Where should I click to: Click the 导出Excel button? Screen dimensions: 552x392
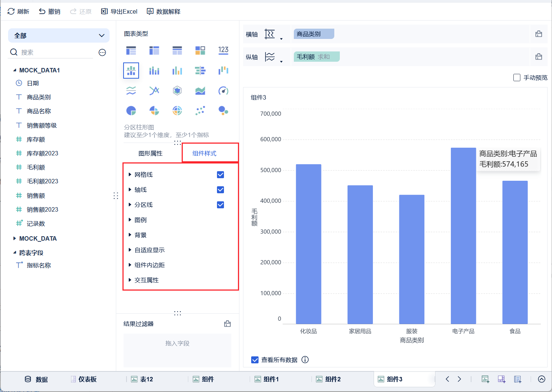119,11
